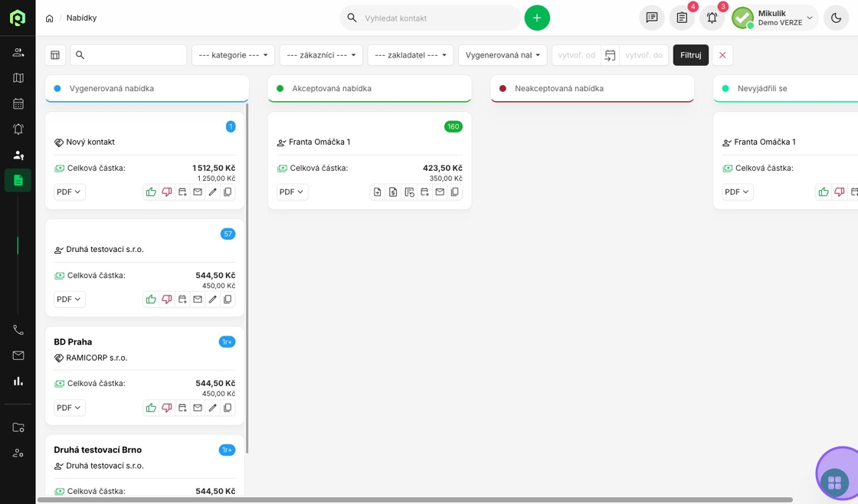The width and height of the screenshot is (858, 504).
Task: Open the map icon in the left sidebar
Action: pyautogui.click(x=18, y=78)
